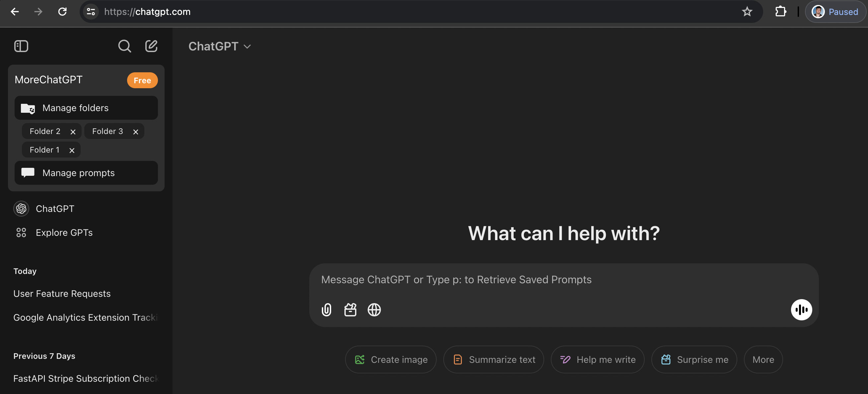Viewport: 868px width, 394px height.
Task: Click the ChatGPT logo icon in sidebar
Action: pos(21,209)
